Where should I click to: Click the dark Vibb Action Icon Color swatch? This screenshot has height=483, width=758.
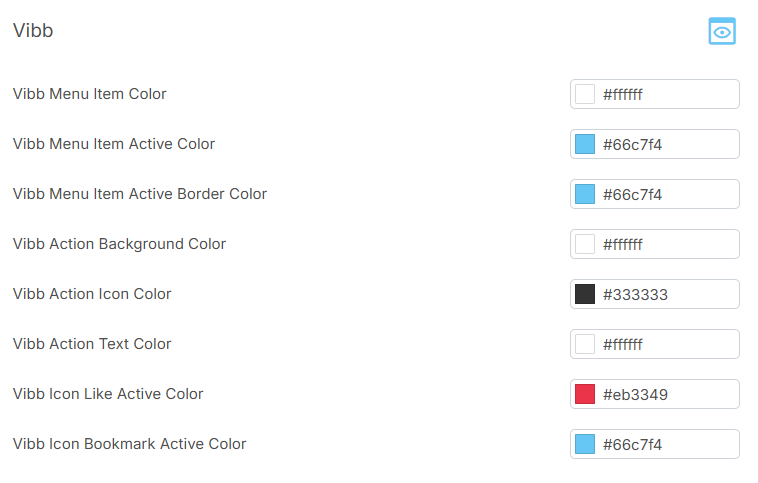click(585, 294)
